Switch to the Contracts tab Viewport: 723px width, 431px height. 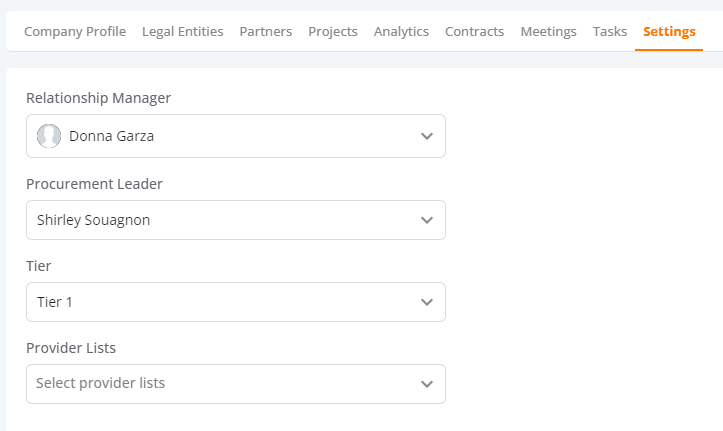474,31
